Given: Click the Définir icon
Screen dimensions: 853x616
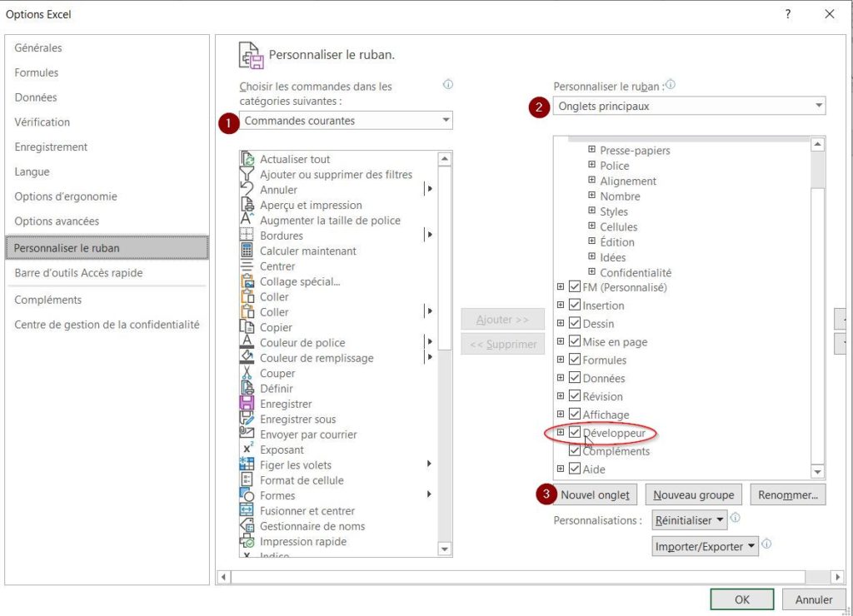Looking at the screenshot, I should (x=247, y=388).
